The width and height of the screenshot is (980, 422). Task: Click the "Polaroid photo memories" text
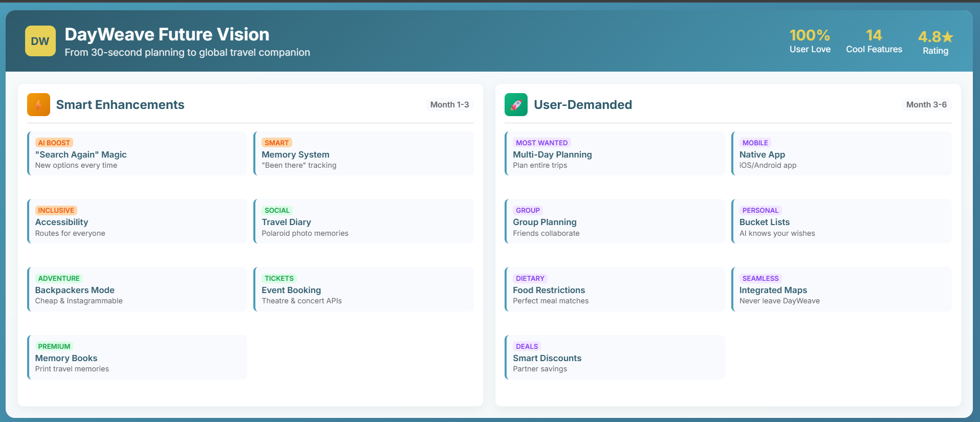point(305,233)
